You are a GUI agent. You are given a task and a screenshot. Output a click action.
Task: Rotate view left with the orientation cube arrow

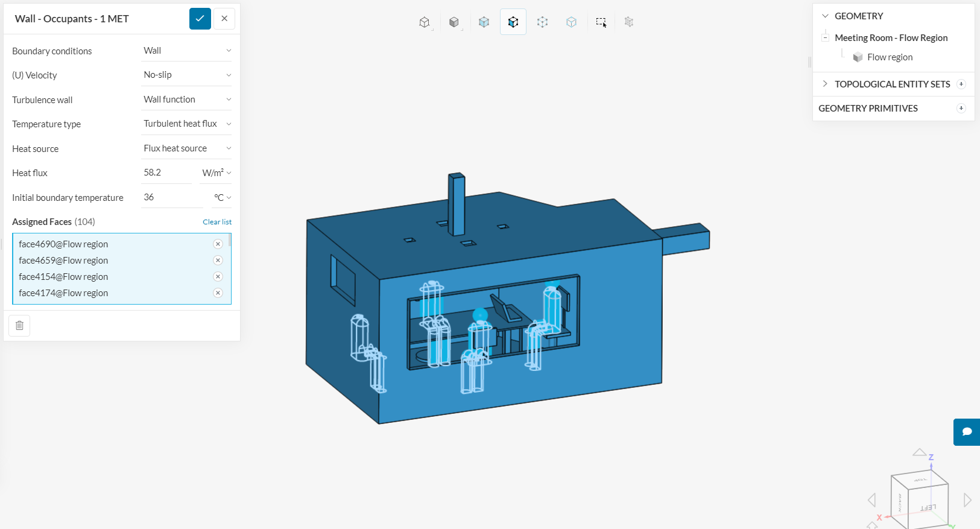871,500
